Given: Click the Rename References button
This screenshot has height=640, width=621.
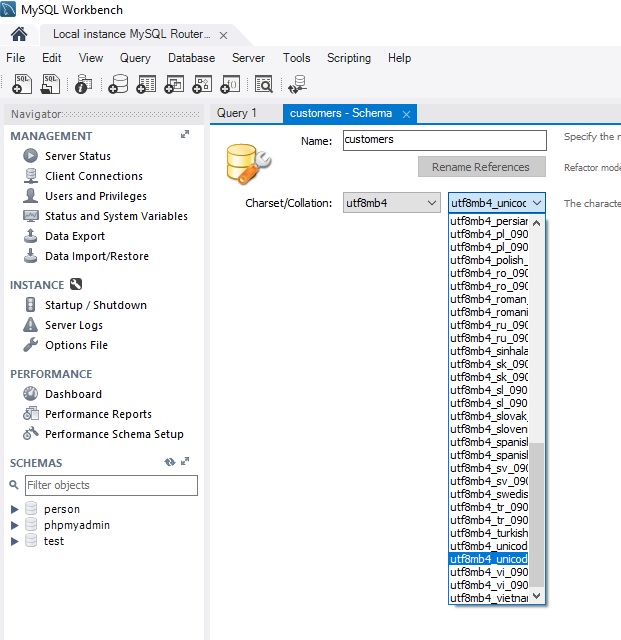Looking at the screenshot, I should [x=482, y=167].
